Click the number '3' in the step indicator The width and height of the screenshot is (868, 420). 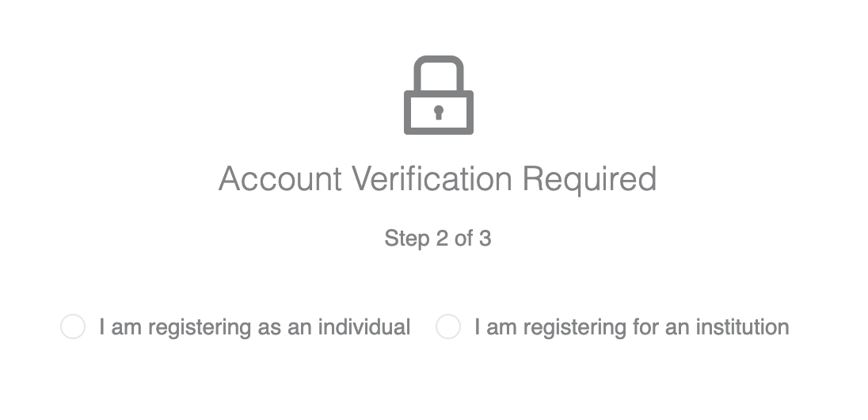485,239
